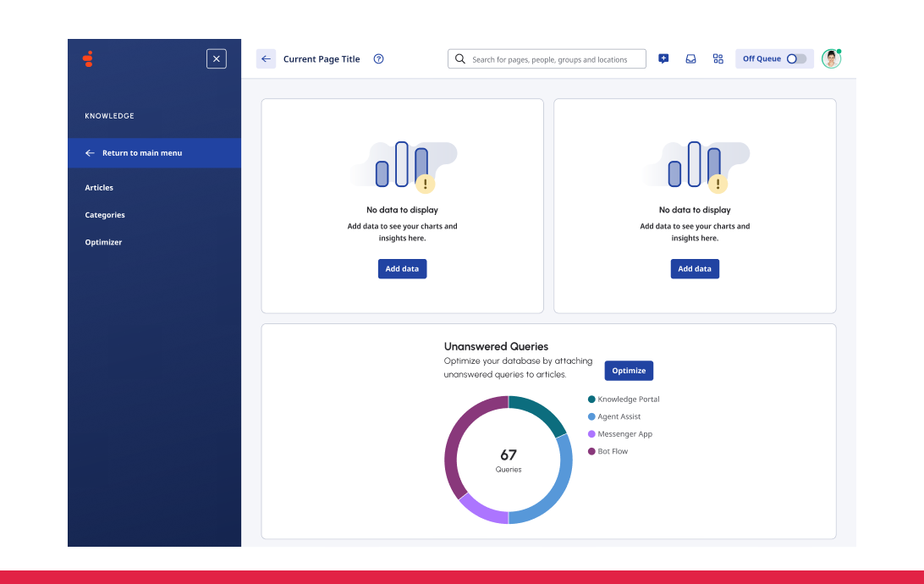Close the sidebar with X button
This screenshot has width=924, height=584.
point(217,58)
